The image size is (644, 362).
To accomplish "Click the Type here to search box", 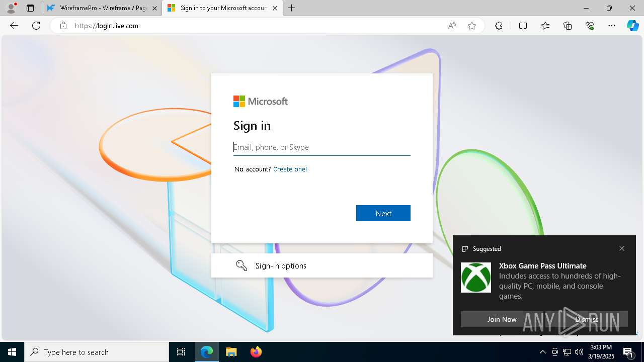I will pos(97,352).
